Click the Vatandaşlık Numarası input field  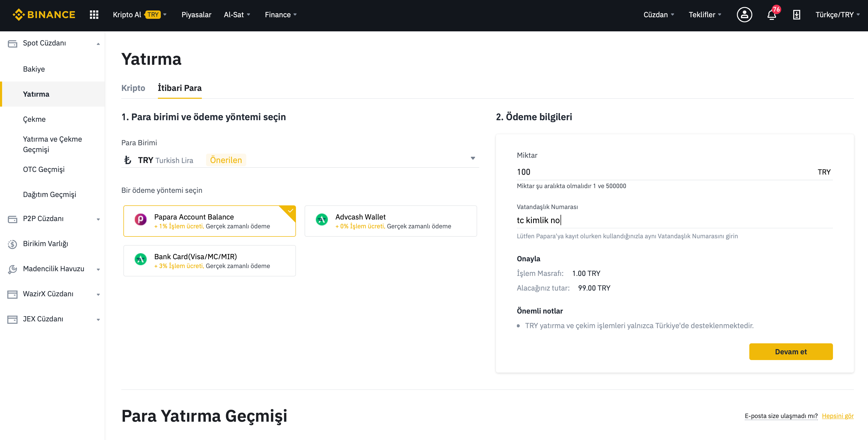[x=675, y=220]
